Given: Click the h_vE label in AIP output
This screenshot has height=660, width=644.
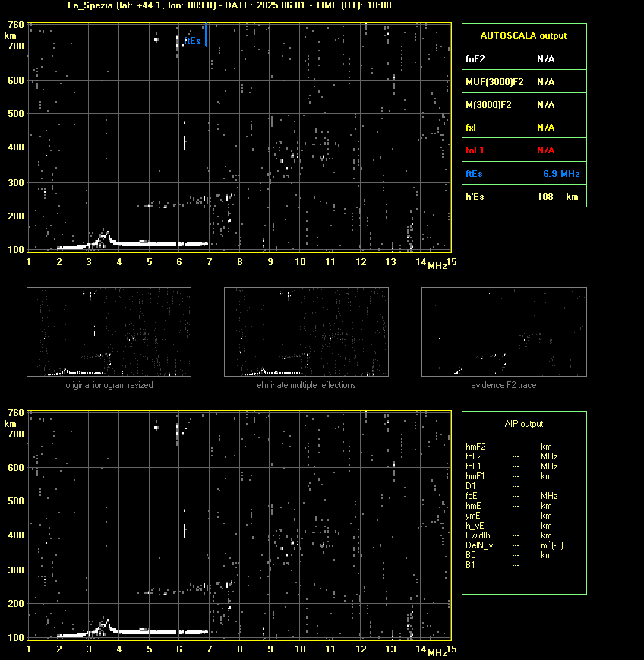Looking at the screenshot, I should coord(475,526).
